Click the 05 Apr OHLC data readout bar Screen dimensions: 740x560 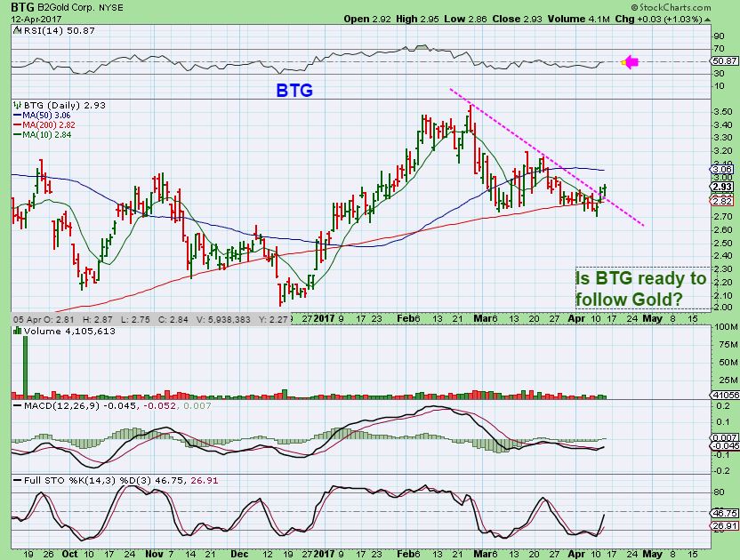(150, 319)
